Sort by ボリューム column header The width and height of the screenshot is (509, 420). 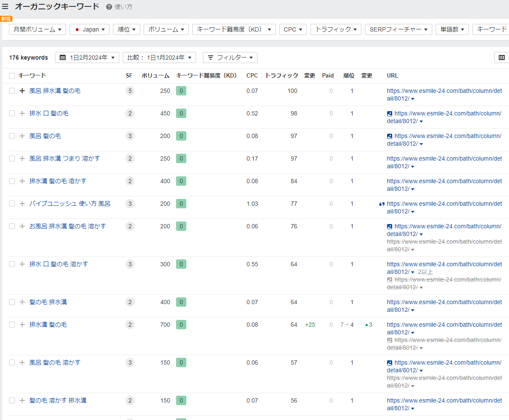[x=156, y=76]
